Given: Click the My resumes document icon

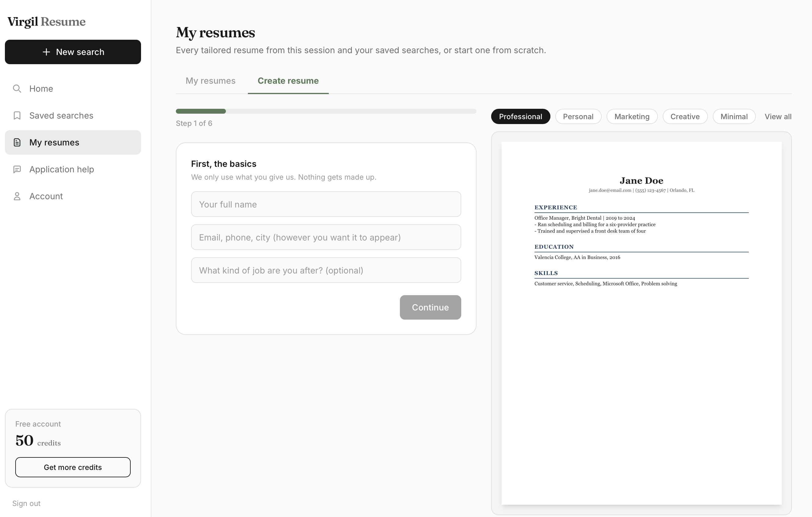Looking at the screenshot, I should 17,142.
